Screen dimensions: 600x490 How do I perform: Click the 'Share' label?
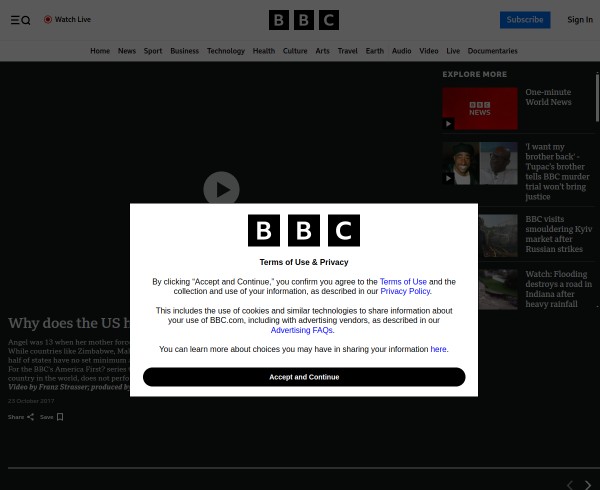pos(16,417)
